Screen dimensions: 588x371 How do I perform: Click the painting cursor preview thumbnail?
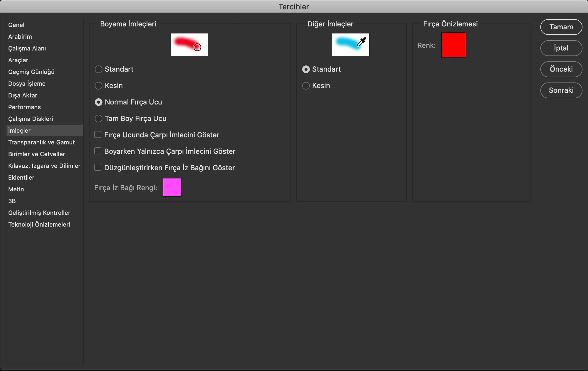click(x=189, y=45)
